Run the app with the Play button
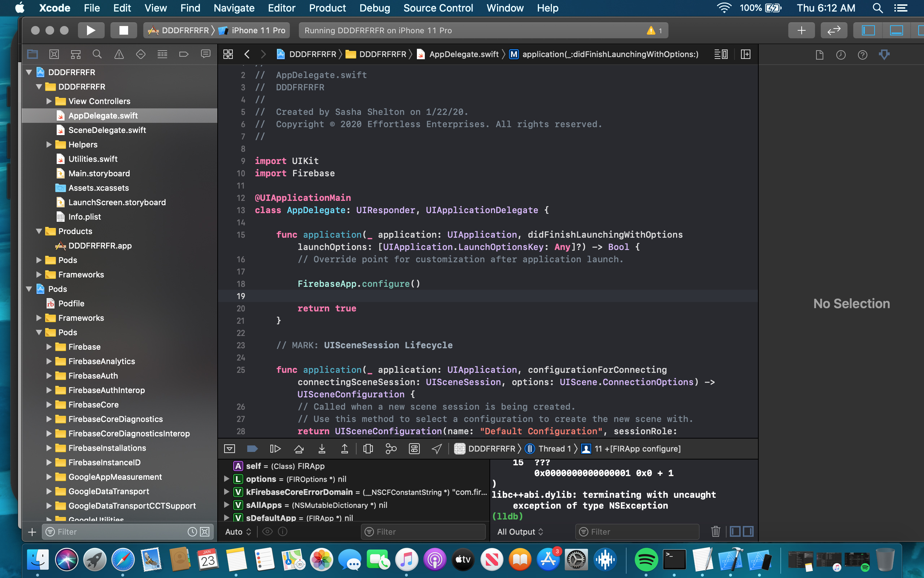Viewport: 924px width, 578px height. [91, 30]
